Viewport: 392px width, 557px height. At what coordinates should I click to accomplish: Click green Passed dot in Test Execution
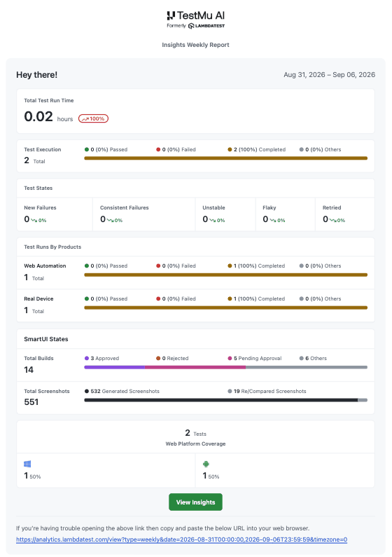click(x=87, y=149)
